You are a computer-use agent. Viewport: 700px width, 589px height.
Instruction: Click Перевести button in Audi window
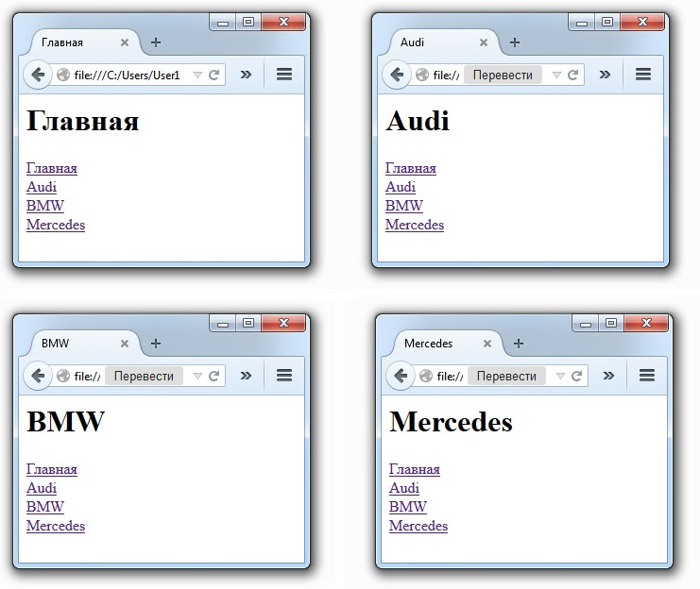coord(503,75)
